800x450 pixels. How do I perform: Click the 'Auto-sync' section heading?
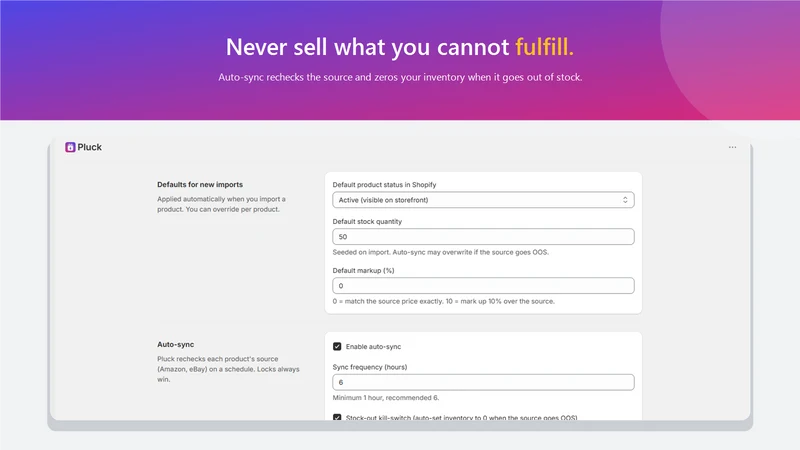pos(176,344)
